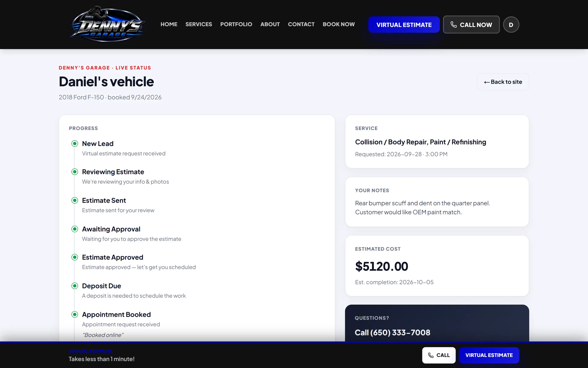Click "2018 Ford F-150 · booked 9/24/2026" text
588x368 pixels.
click(110, 97)
